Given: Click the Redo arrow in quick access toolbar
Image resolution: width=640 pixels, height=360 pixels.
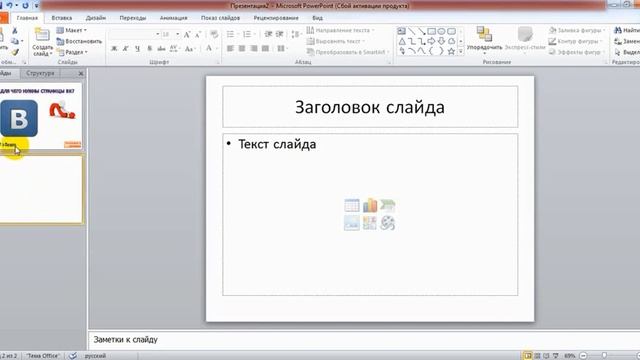Looking at the screenshot, I should point(25,5).
